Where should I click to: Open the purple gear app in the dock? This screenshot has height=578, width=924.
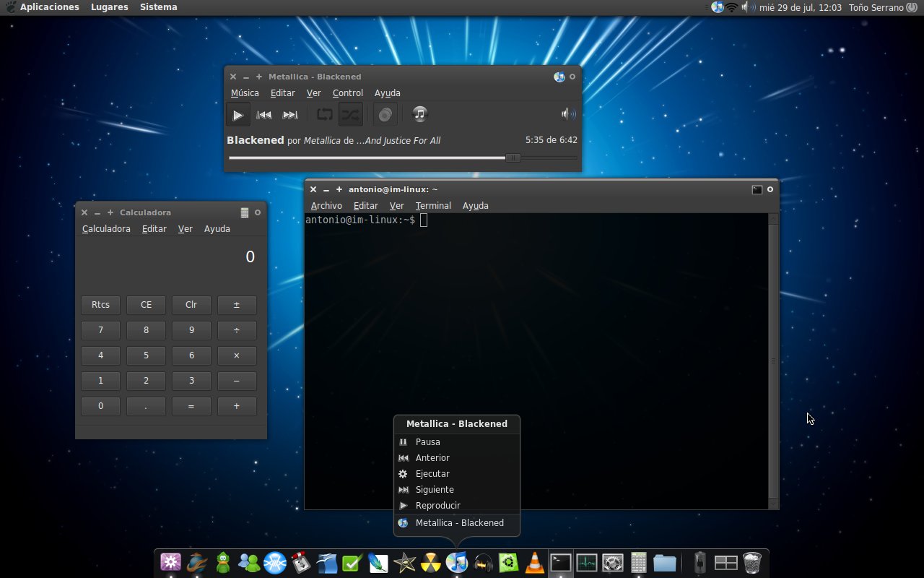(171, 562)
